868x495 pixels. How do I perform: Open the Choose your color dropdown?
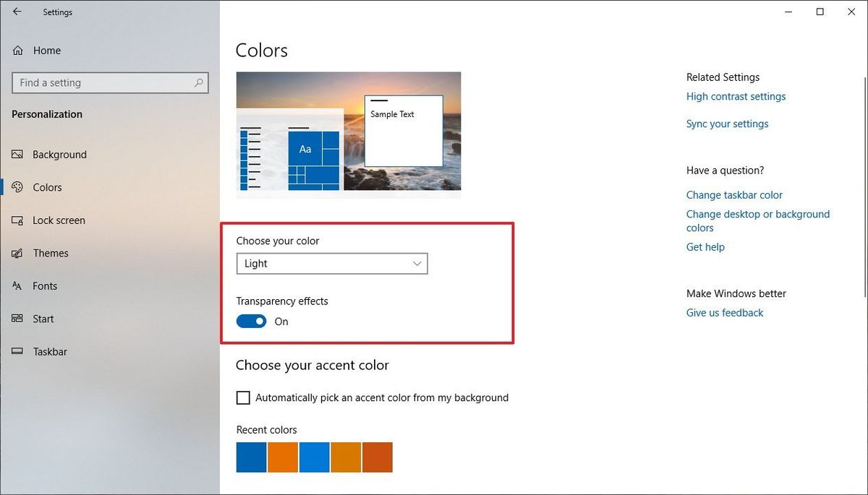332,263
